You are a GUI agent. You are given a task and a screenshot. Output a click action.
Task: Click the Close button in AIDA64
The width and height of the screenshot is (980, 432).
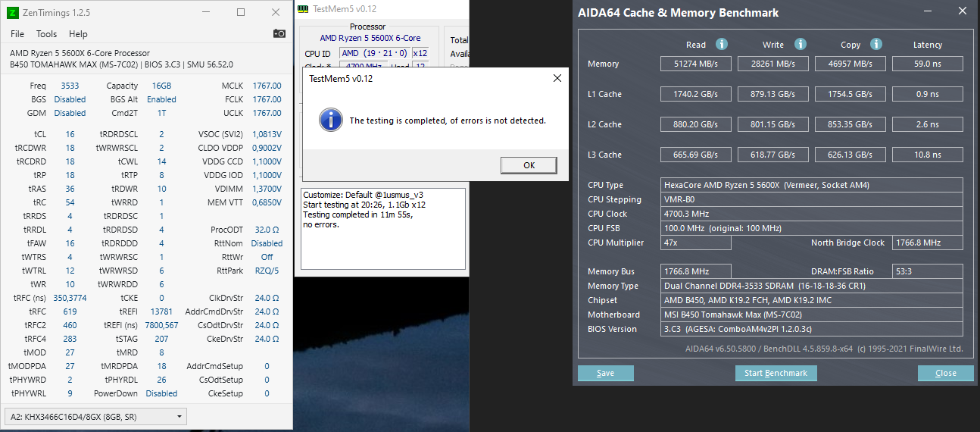tap(946, 373)
